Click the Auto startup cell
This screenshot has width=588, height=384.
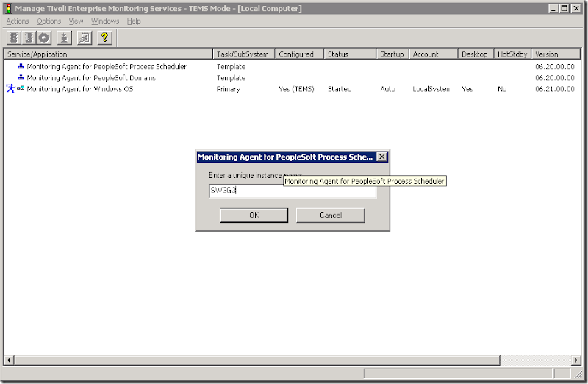click(388, 89)
